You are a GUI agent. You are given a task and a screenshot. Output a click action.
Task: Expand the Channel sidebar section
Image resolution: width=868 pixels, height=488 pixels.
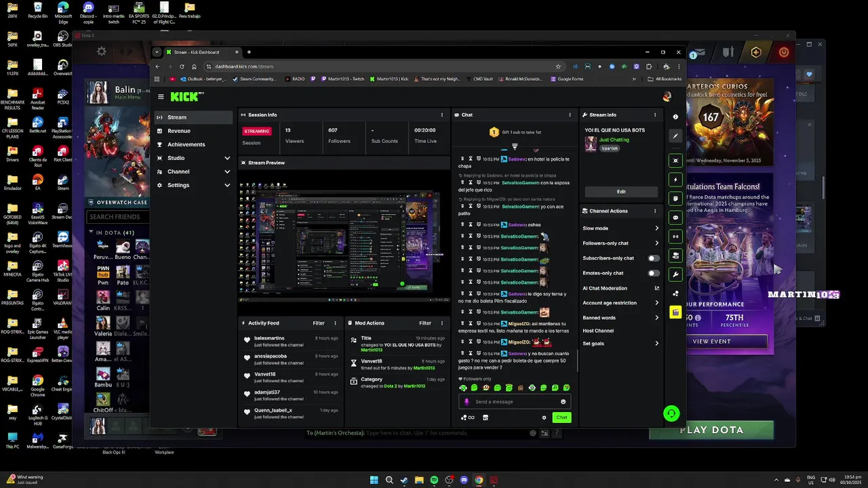tap(227, 171)
